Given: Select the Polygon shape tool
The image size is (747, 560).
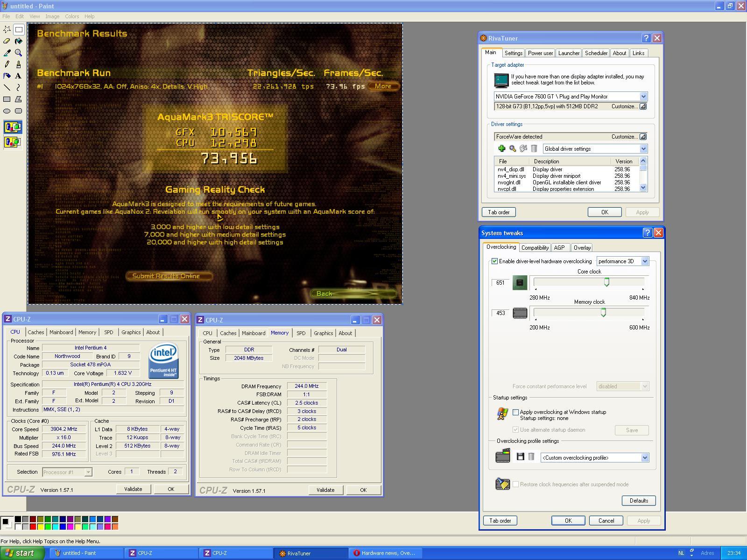Looking at the screenshot, I should [x=19, y=99].
